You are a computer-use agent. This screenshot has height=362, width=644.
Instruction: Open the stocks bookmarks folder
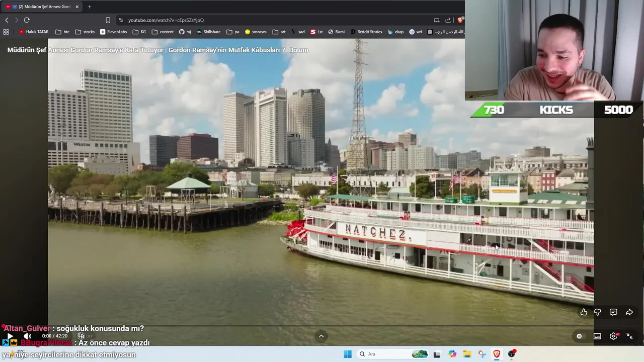pyautogui.click(x=85, y=32)
